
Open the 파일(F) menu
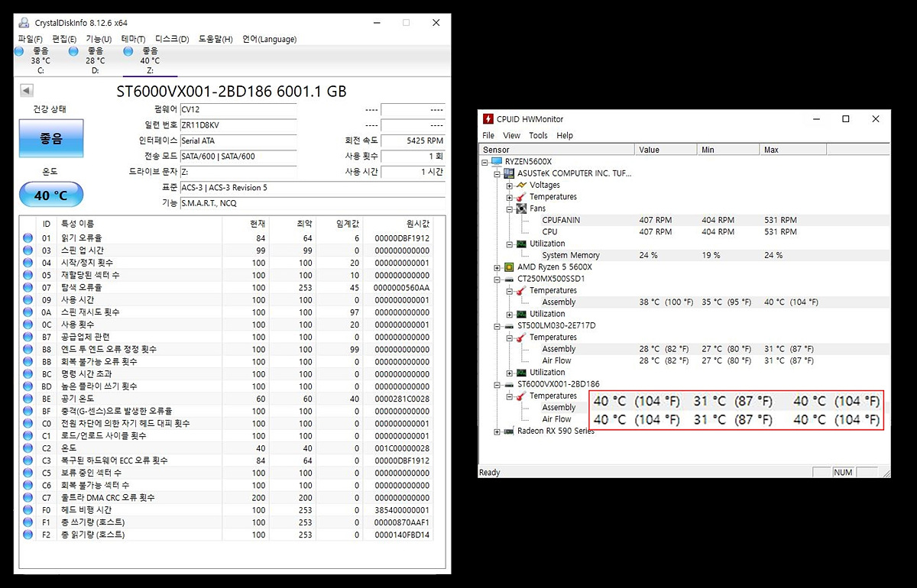30,39
